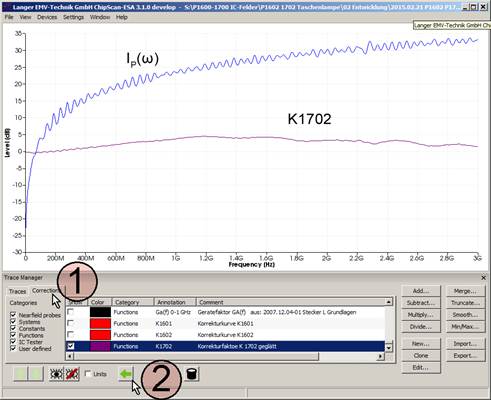Click comment 'Korrekturkurve K1601'
Viewport: 491px width, 400px height.
pyautogui.click(x=225, y=323)
